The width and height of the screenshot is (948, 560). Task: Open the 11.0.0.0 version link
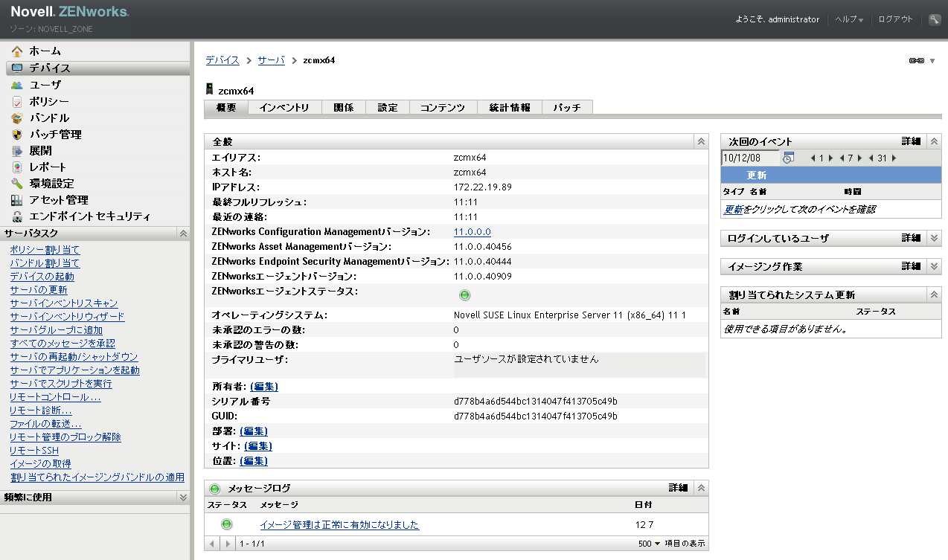point(473,232)
